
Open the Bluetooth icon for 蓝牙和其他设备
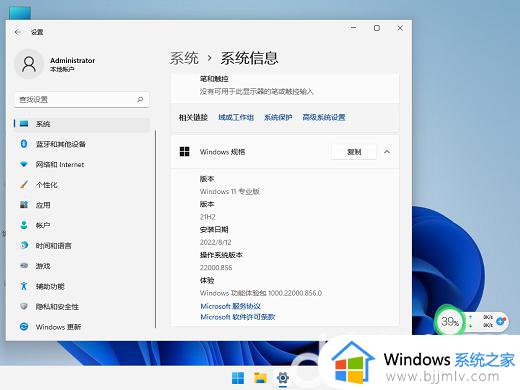[24, 144]
